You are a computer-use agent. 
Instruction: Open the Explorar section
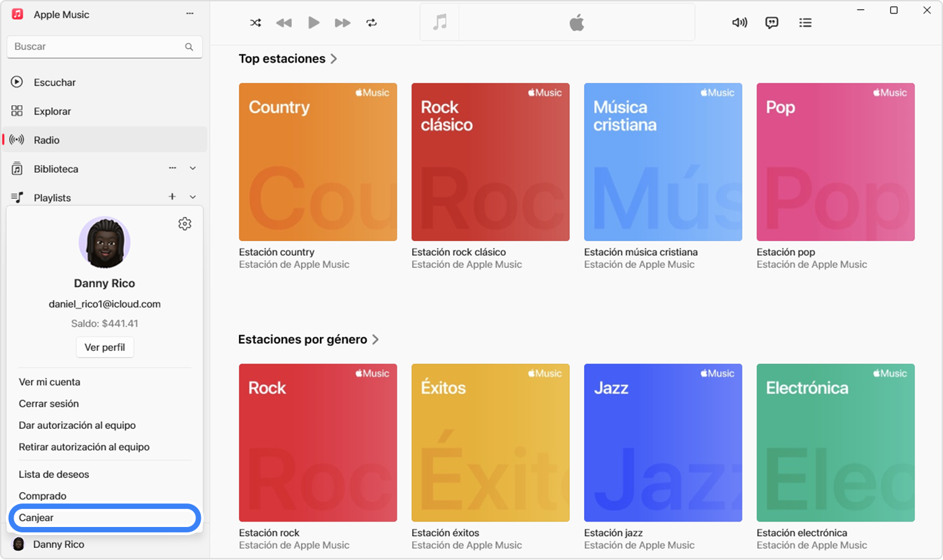pyautogui.click(x=104, y=111)
